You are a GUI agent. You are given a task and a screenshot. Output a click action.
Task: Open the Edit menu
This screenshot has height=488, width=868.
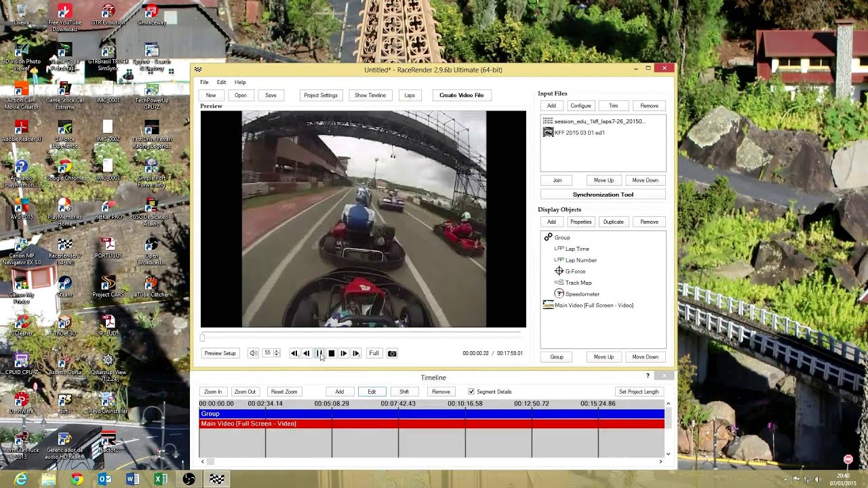(x=221, y=82)
